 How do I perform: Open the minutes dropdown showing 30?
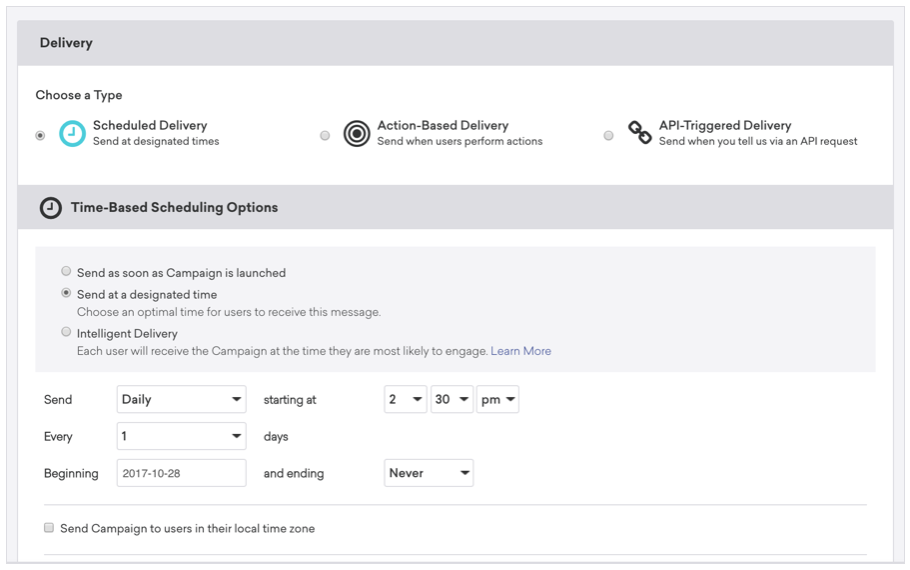tap(452, 399)
